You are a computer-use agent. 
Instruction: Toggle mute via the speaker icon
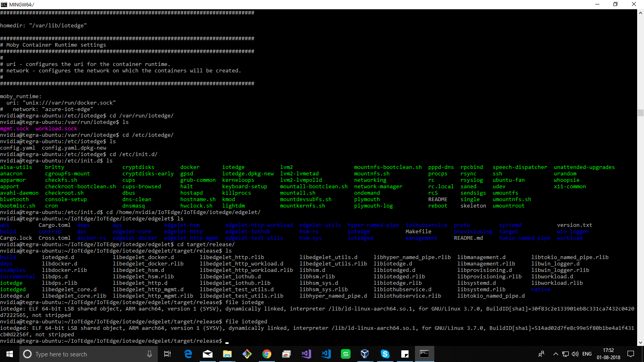pyautogui.click(x=575, y=354)
